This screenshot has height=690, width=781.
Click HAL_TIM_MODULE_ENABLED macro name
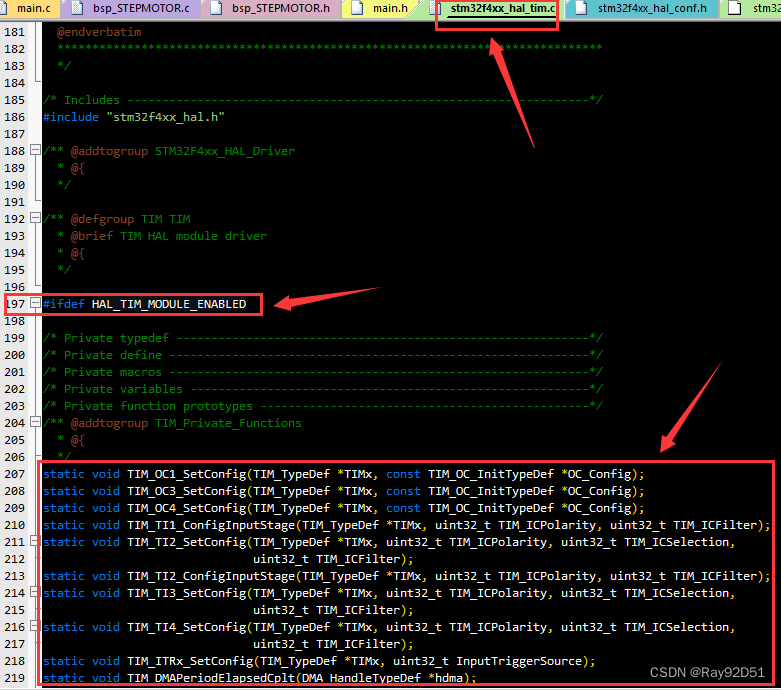[x=169, y=304]
